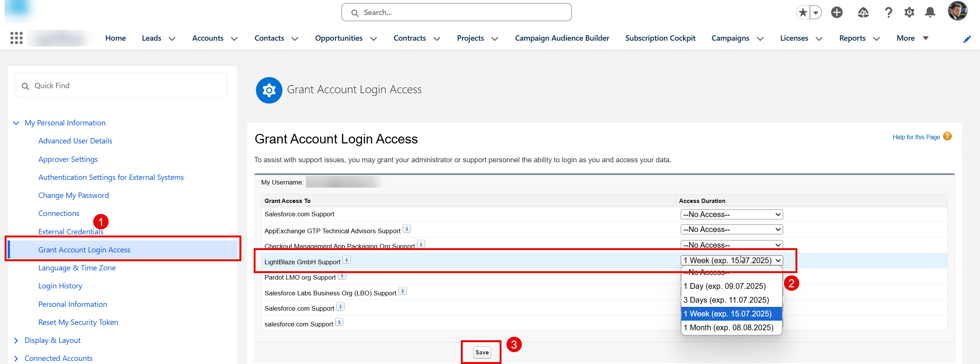
Task: Expand the Connected Accounts section
Action: [16, 359]
